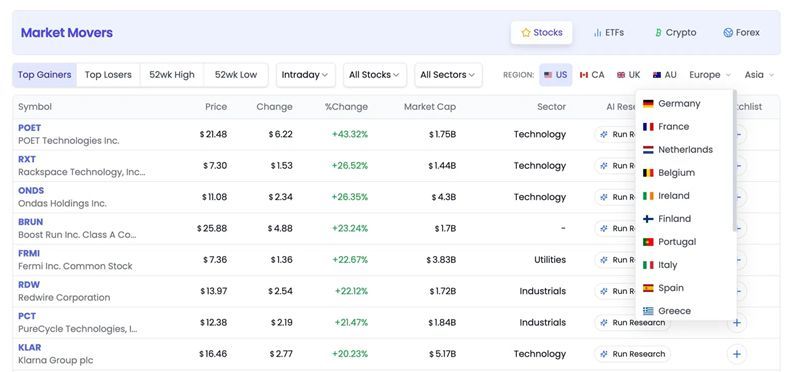The height and width of the screenshot is (372, 800).
Task: Sort by %Change column header
Action: point(346,107)
